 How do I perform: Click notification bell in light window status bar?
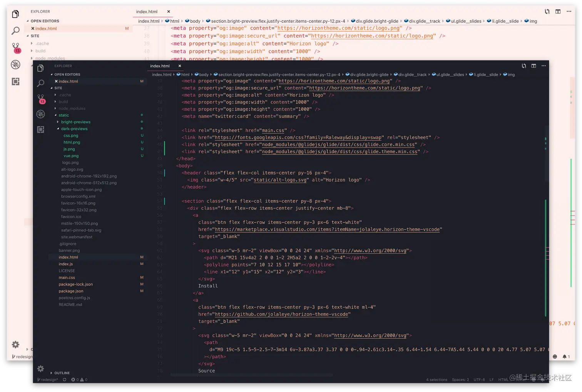564,357
